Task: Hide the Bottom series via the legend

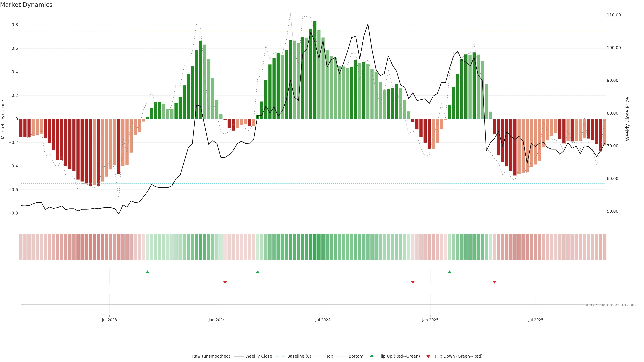Action: (356, 356)
